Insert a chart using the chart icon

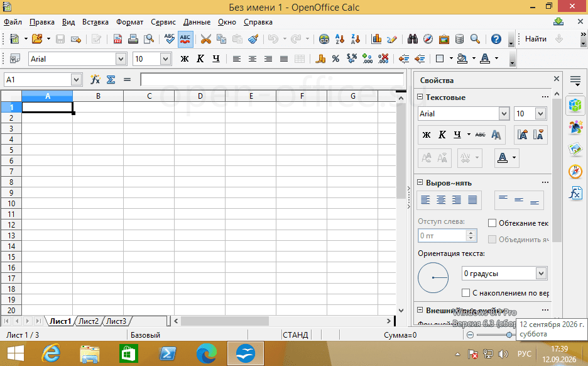(x=376, y=39)
